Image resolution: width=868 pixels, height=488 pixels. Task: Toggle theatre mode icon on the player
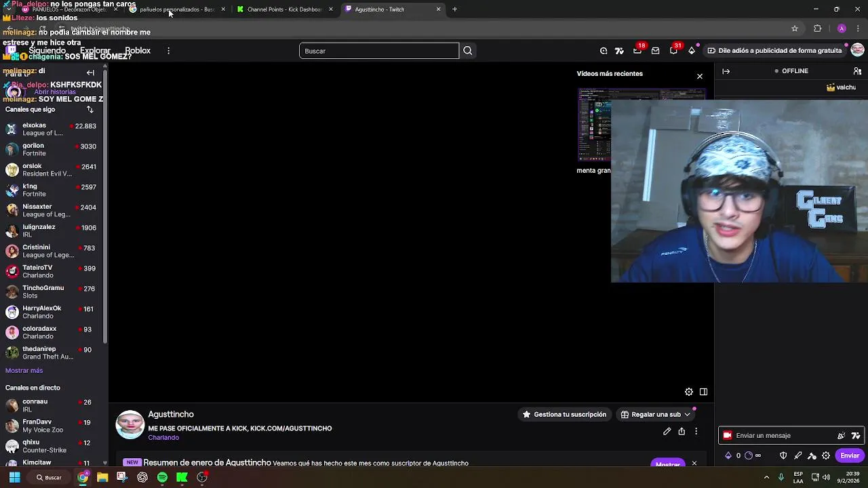pos(703,392)
